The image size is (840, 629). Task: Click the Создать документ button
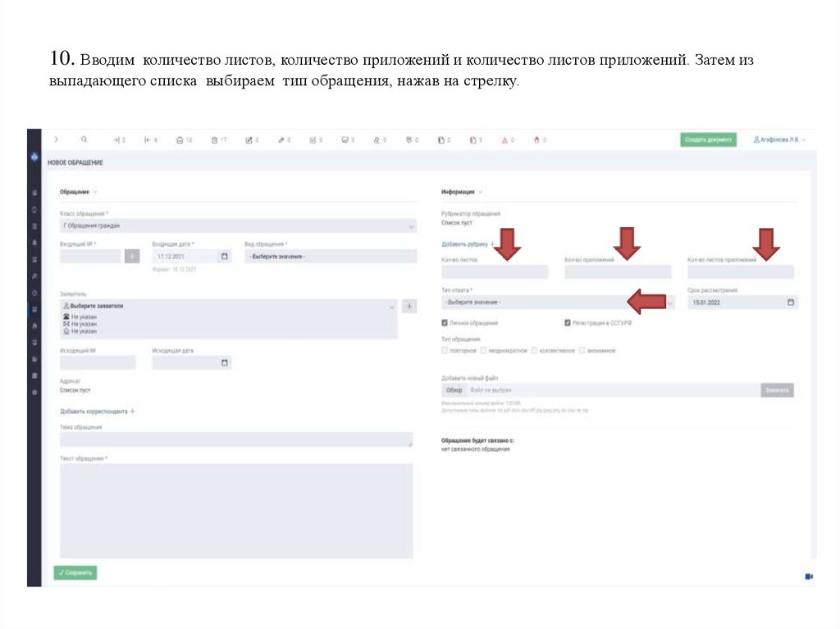coord(707,139)
